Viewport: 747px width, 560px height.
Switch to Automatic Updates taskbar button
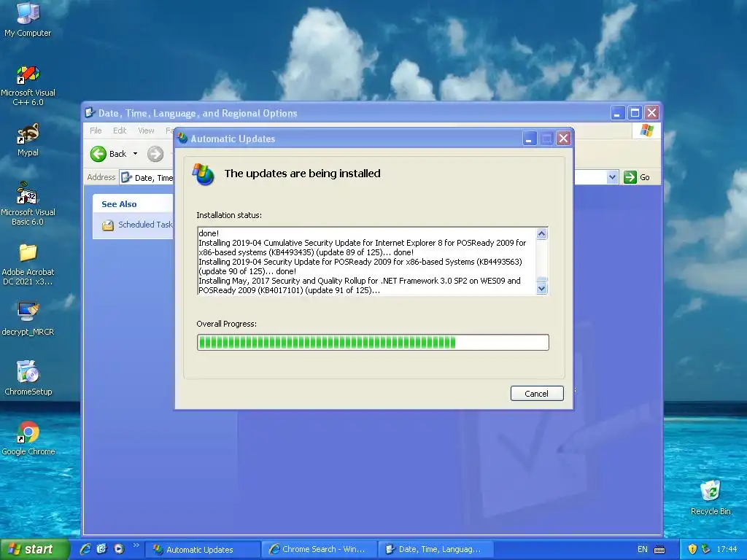(x=203, y=550)
